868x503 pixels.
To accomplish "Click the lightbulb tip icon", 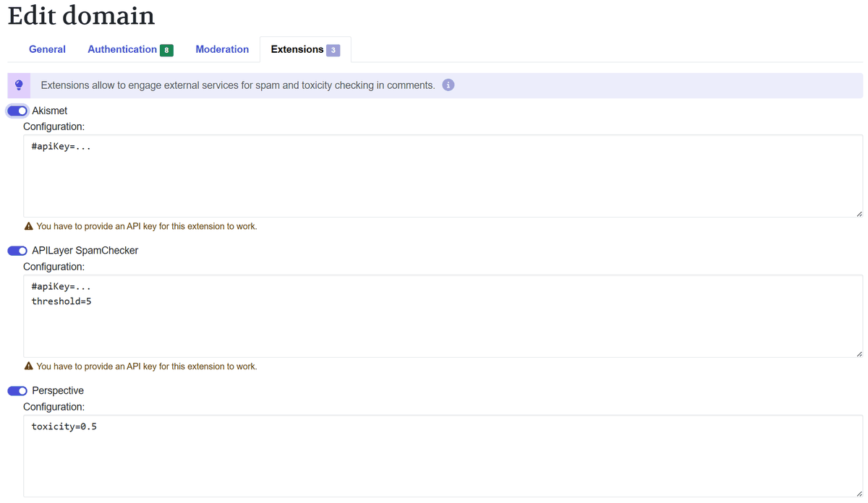I will click(x=19, y=85).
